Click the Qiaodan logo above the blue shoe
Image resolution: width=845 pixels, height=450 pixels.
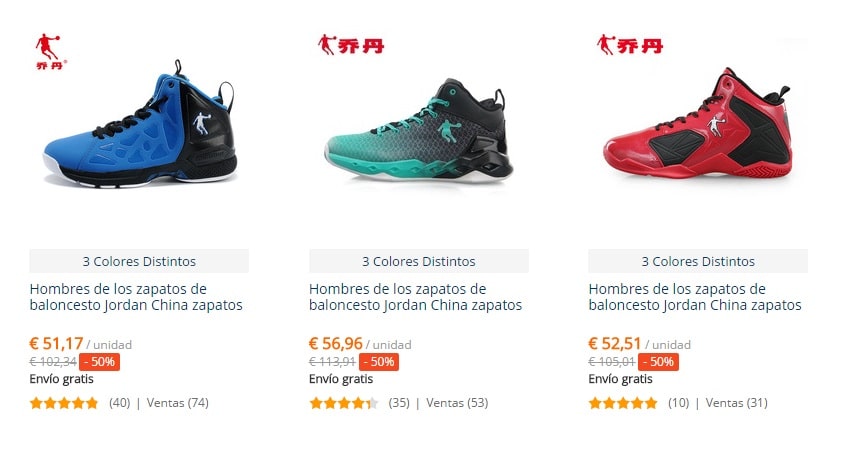(51, 52)
